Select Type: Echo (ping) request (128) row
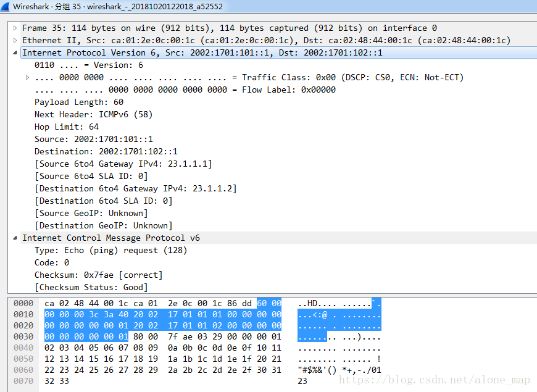 (x=110, y=250)
